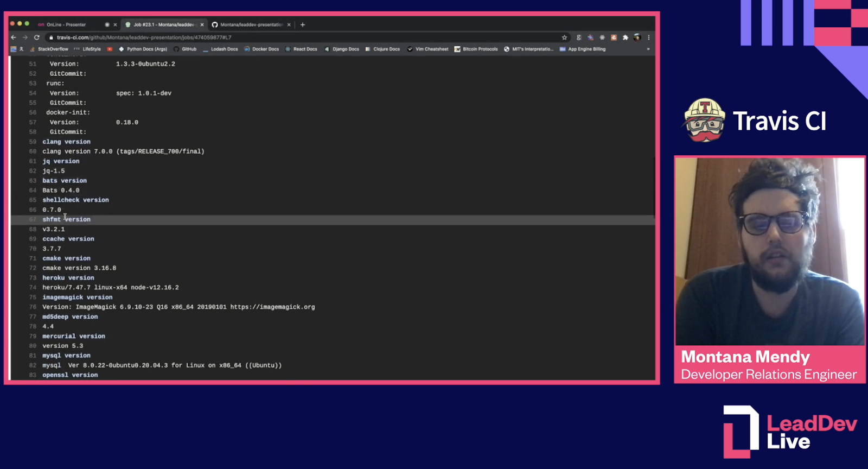
Task: Click the 'openssl version' log heading
Action: pos(71,375)
